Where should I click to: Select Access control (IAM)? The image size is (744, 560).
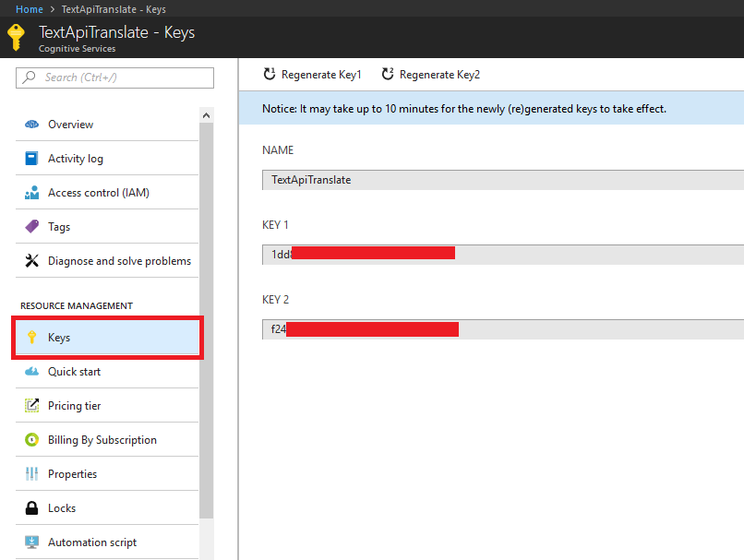coord(107,193)
